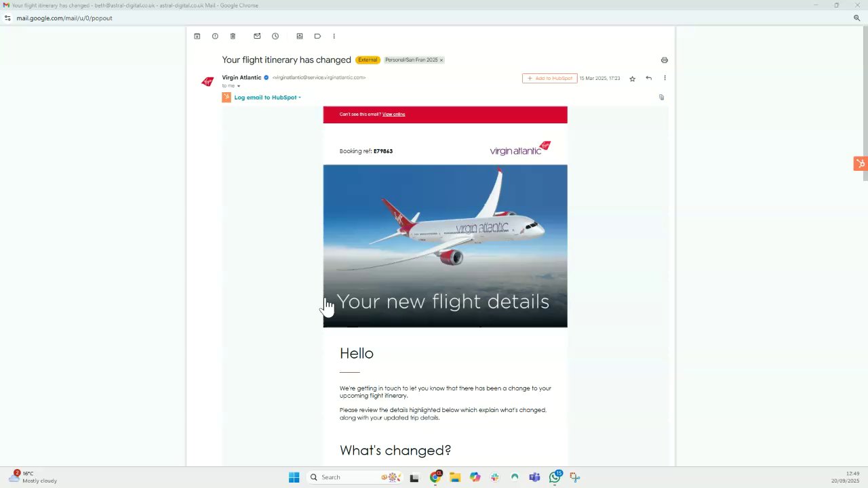Open toolbar More options three-dot menu

click(x=334, y=36)
